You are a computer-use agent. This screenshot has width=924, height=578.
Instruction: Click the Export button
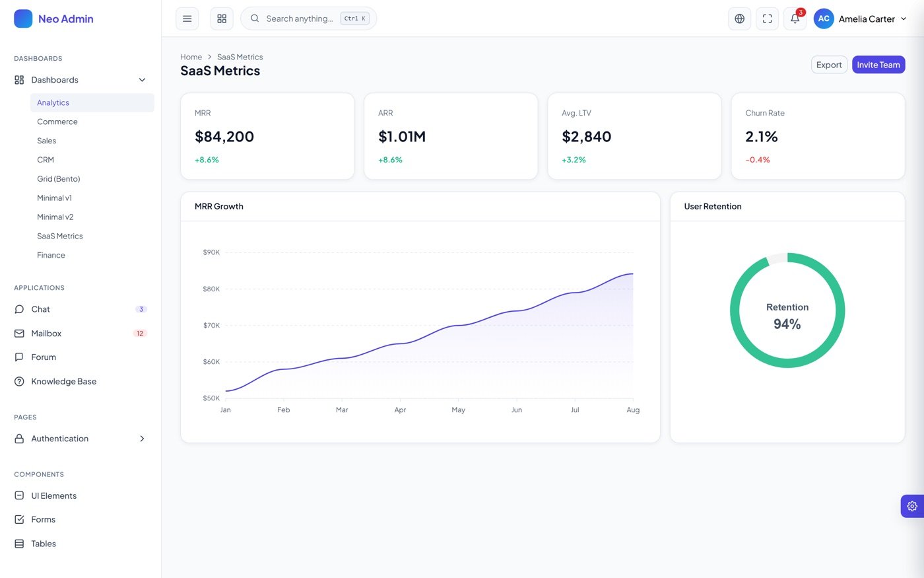tap(829, 65)
